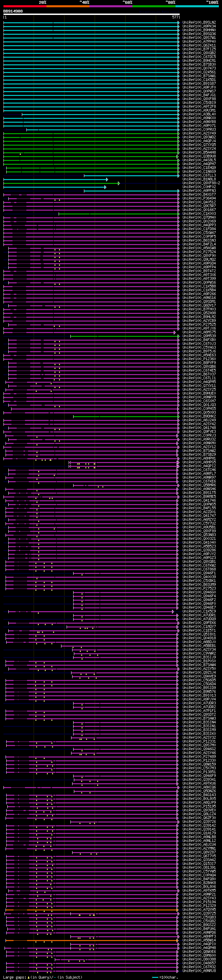Select hit UniRef100_Q9XF88-2
Screen dimensions: 222x980
pos(201,183)
